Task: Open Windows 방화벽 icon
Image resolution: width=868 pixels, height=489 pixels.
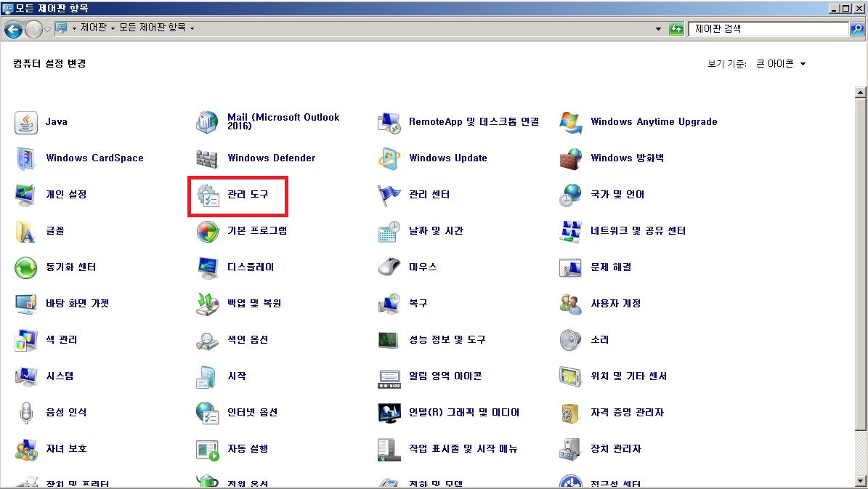Action: coord(570,158)
